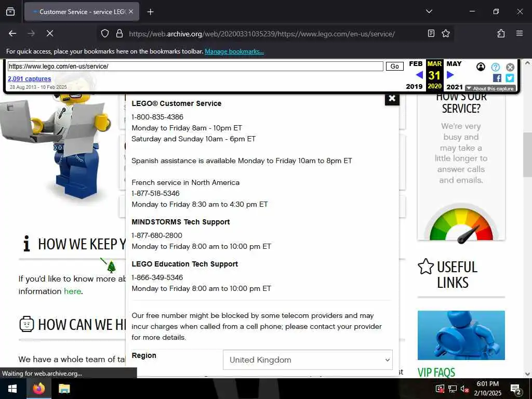Jump to next capture arrow (MAY)
This screenshot has height=399, width=532.
450,75
